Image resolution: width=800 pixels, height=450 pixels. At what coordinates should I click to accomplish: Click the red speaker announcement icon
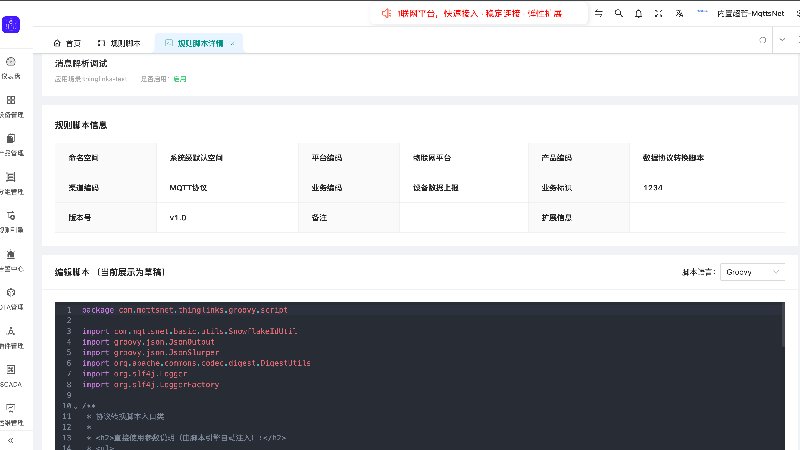point(386,13)
